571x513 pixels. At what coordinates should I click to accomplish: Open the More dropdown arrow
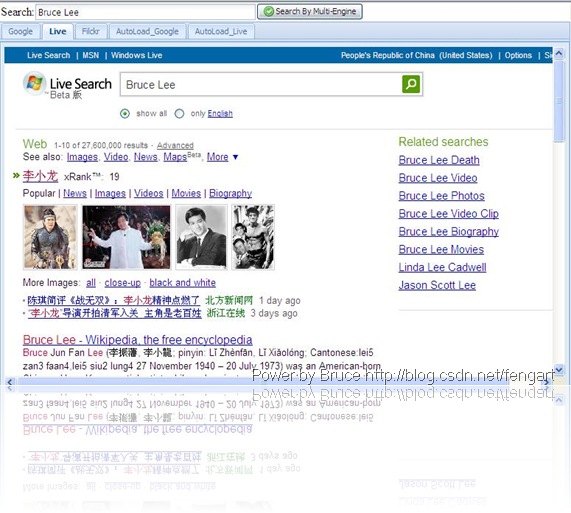235,157
